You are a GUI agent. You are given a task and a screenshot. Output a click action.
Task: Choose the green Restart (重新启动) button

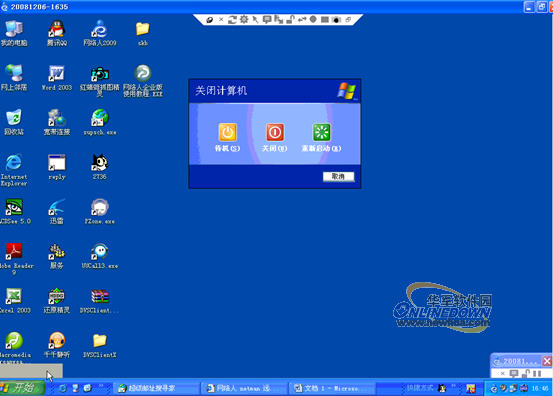click(322, 132)
